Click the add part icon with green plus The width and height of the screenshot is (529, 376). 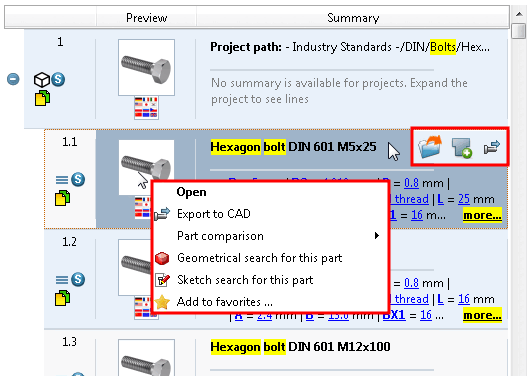[x=462, y=147]
